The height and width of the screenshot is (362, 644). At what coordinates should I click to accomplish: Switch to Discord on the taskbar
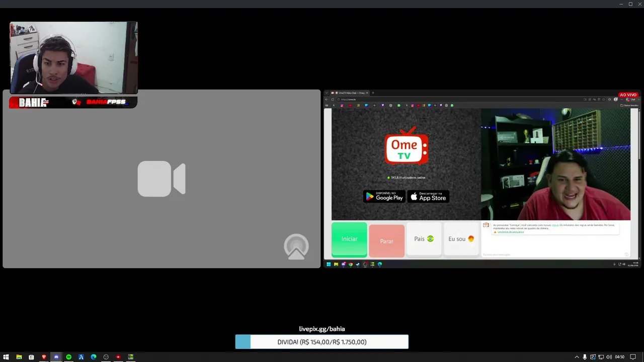tap(56, 357)
